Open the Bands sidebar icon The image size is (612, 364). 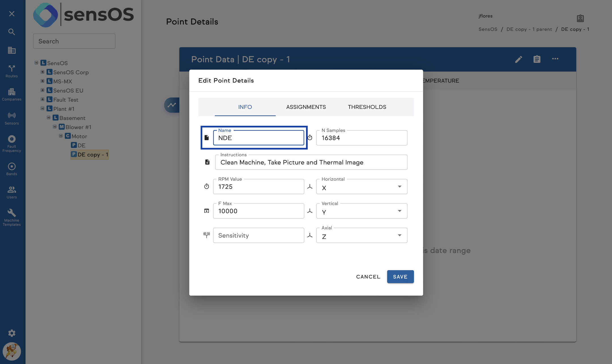point(12,169)
